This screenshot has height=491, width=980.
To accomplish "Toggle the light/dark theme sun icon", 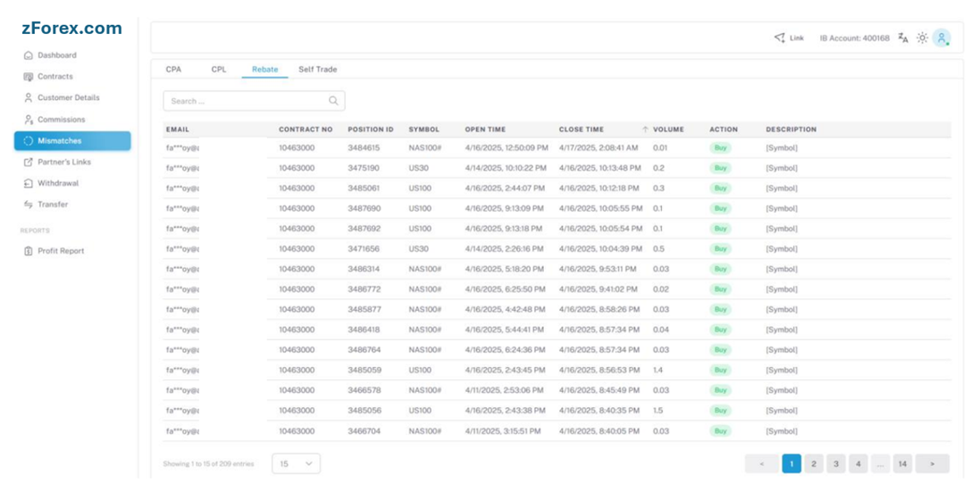I will coord(922,38).
